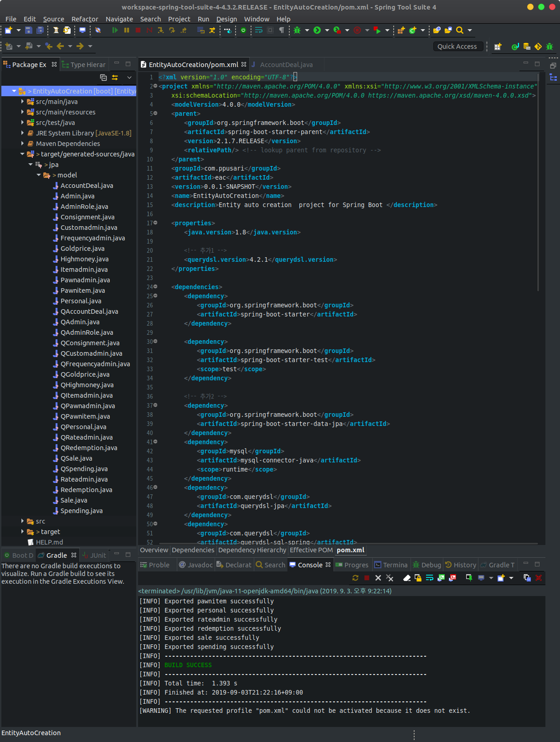
Task: Toggle Block Selection Mode icon
Action: click(x=270, y=30)
